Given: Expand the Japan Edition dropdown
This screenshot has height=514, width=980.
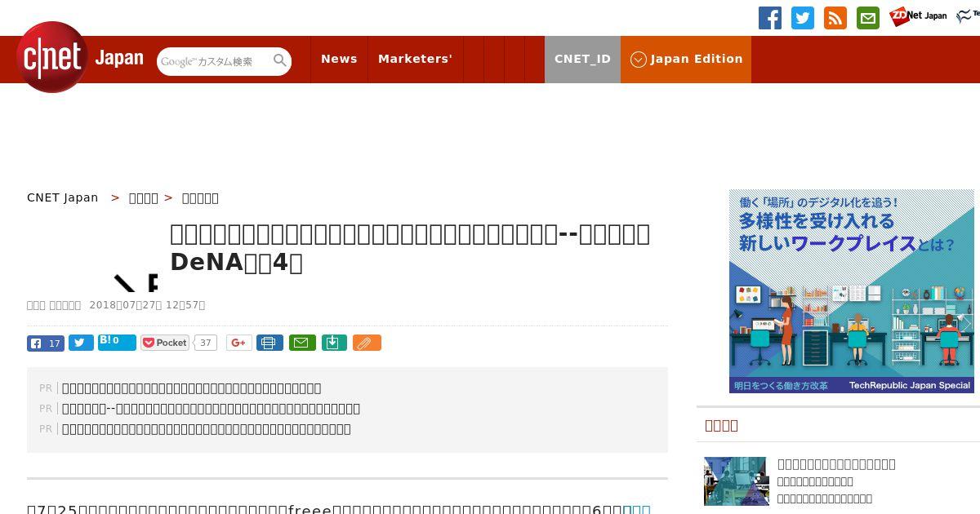Looking at the screenshot, I should (686, 59).
